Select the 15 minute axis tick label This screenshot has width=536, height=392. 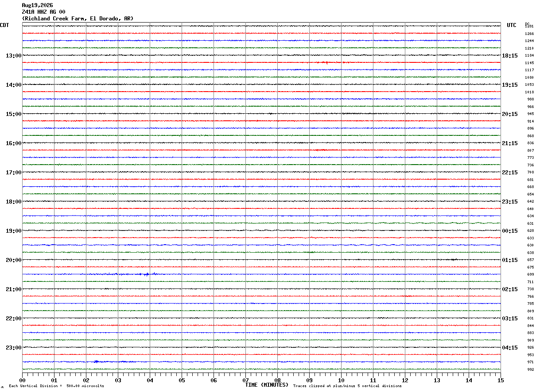click(501, 380)
